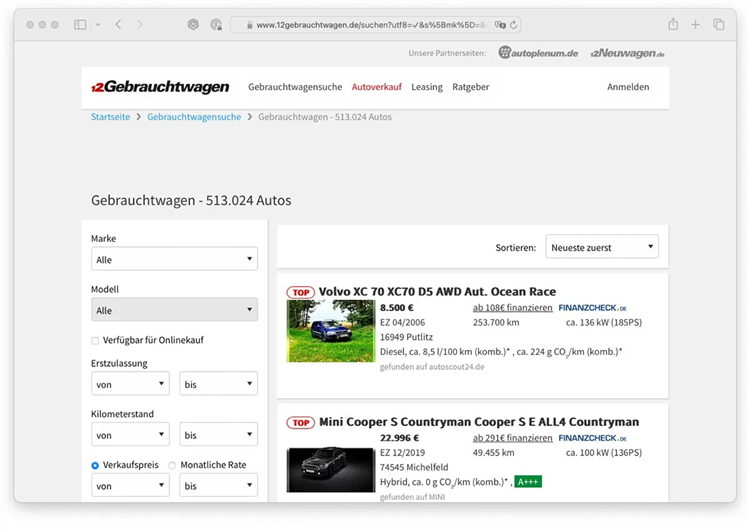Click the 8.500 € price text
Viewport: 750px width, 532px height.
click(397, 308)
